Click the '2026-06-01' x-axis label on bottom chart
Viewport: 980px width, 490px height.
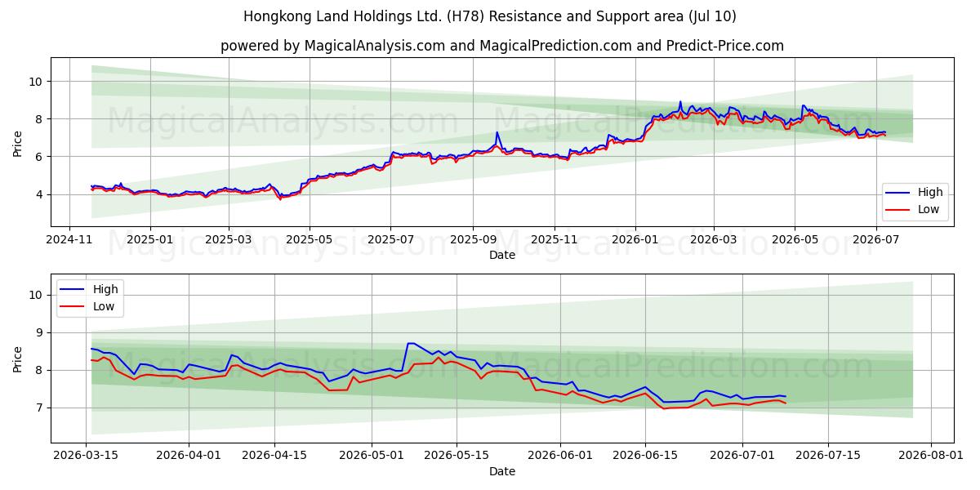pyautogui.click(x=560, y=457)
